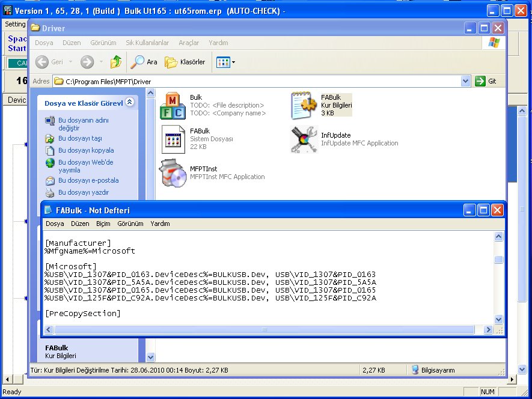Click Bu dosyanın adını değiştir
Viewport: 532px width, 399px height.
(84, 124)
